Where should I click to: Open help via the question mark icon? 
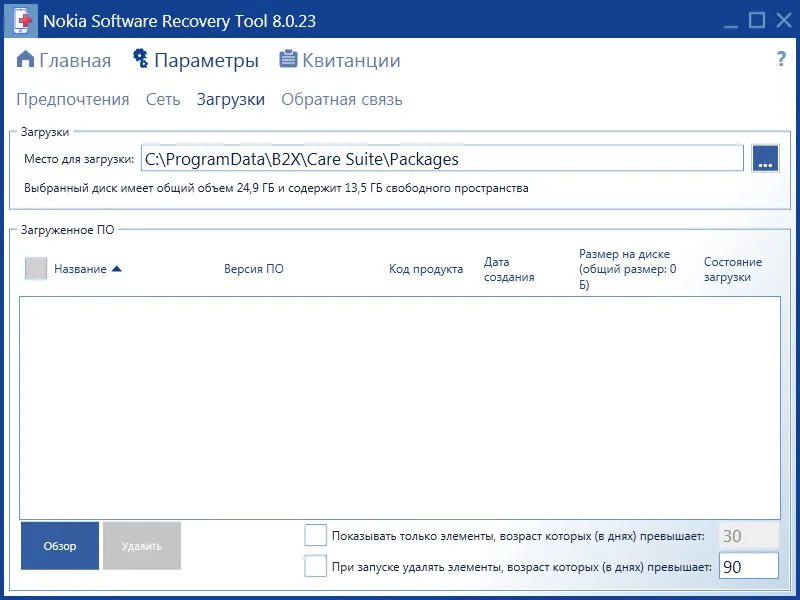(781, 59)
